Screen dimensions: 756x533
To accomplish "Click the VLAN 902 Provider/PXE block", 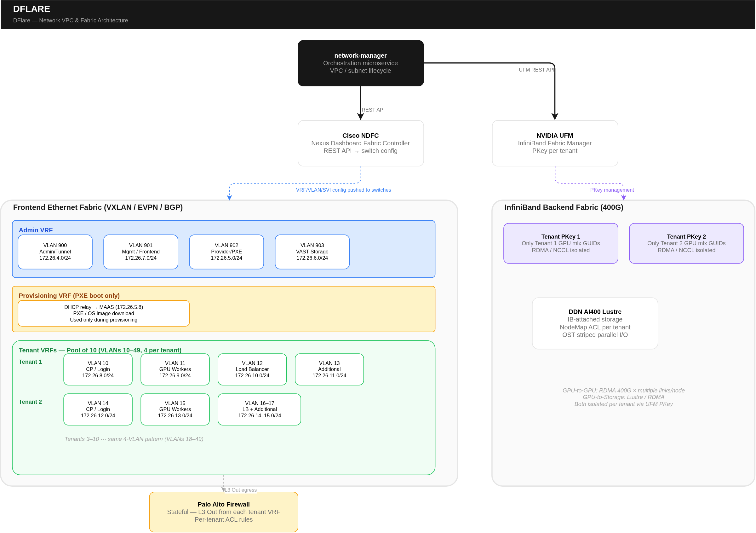I will pos(226,251).
